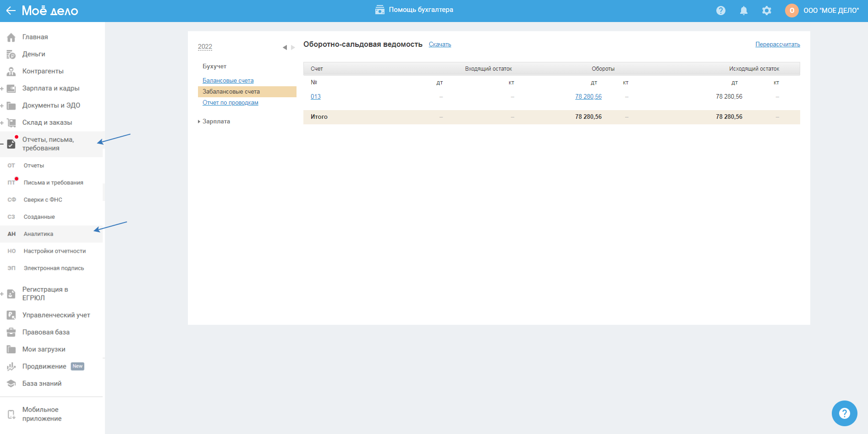Open account 013 in table

(315, 97)
